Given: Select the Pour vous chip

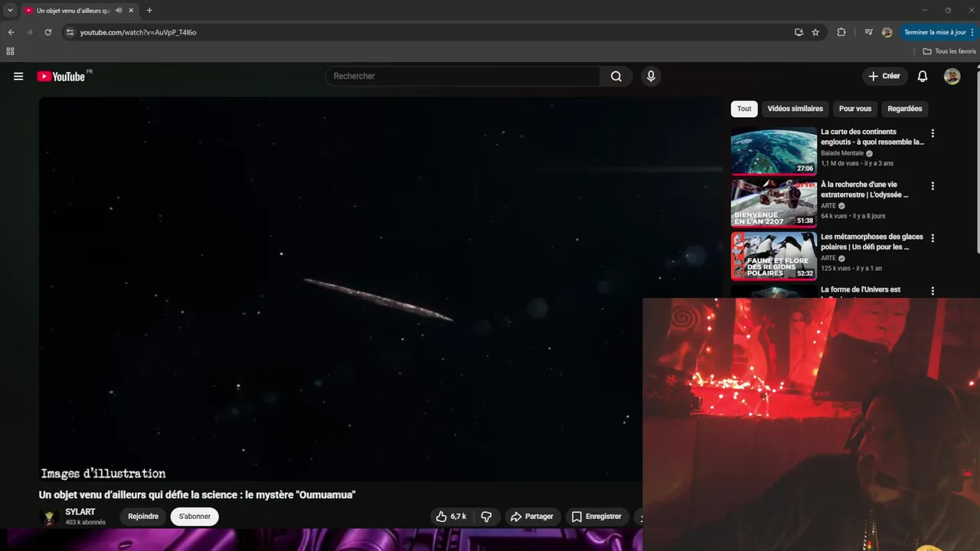Looking at the screenshot, I should tap(854, 109).
